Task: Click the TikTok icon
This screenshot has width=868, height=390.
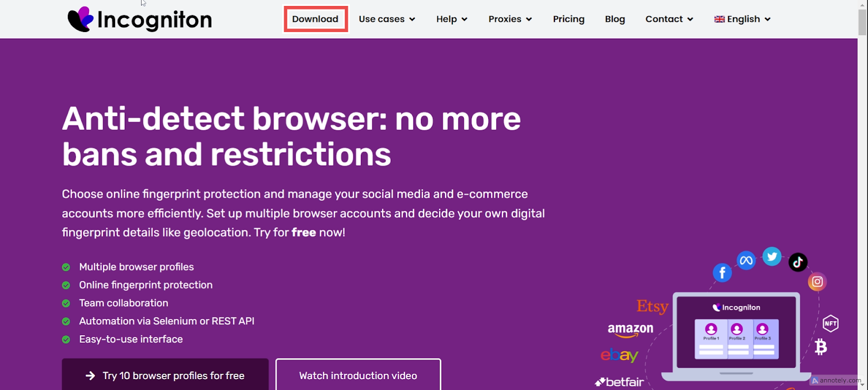Action: click(x=798, y=262)
